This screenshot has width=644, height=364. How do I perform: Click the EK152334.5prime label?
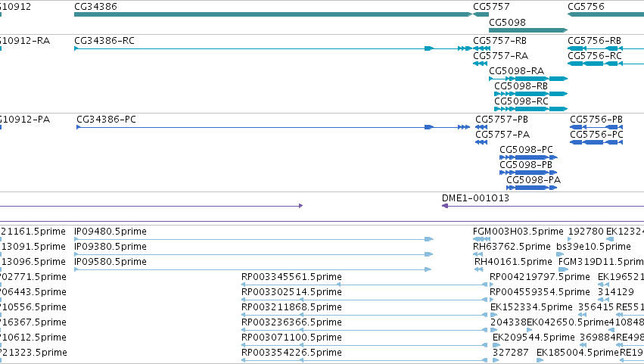coord(531,307)
